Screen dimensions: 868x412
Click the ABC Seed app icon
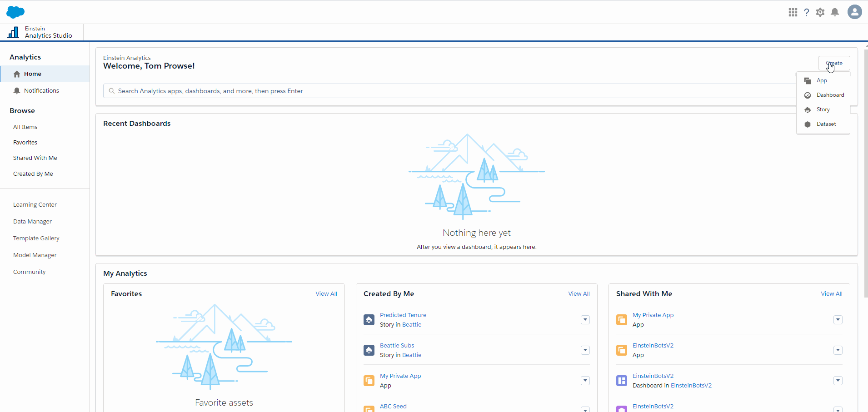pos(369,408)
